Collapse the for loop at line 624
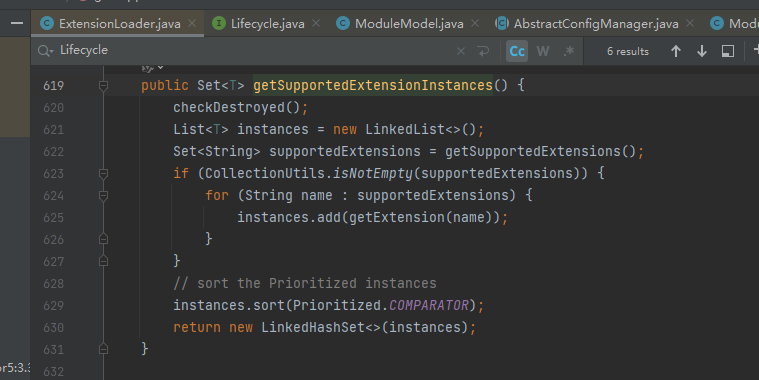This screenshot has height=380, width=759. tap(103, 196)
